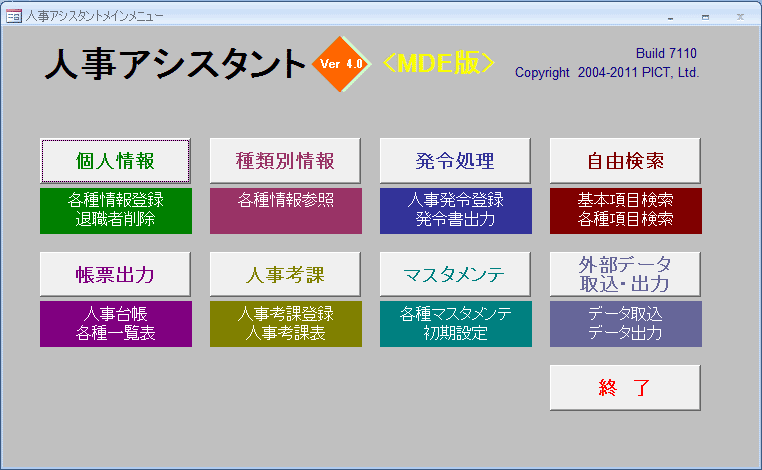
Task: Click the teal 各種マスタメンテ 初期設定 panel
Action: [455, 323]
